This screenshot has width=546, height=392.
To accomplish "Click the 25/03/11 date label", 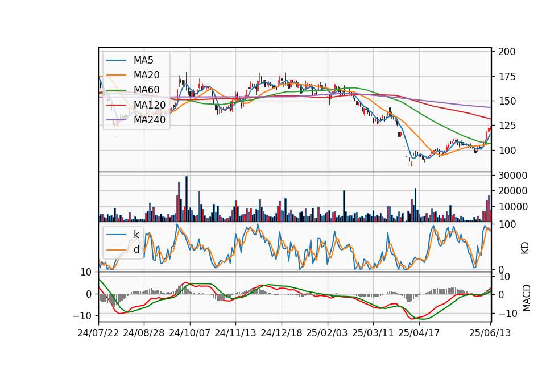I will click(373, 333).
